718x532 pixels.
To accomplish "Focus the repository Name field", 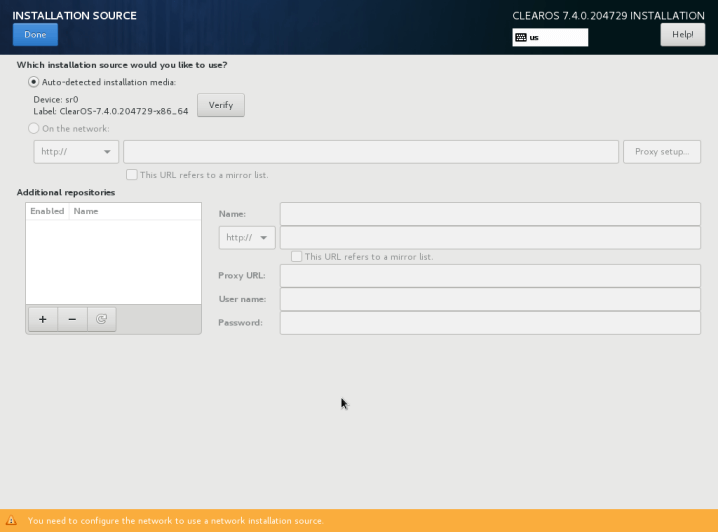I will tap(490, 214).
